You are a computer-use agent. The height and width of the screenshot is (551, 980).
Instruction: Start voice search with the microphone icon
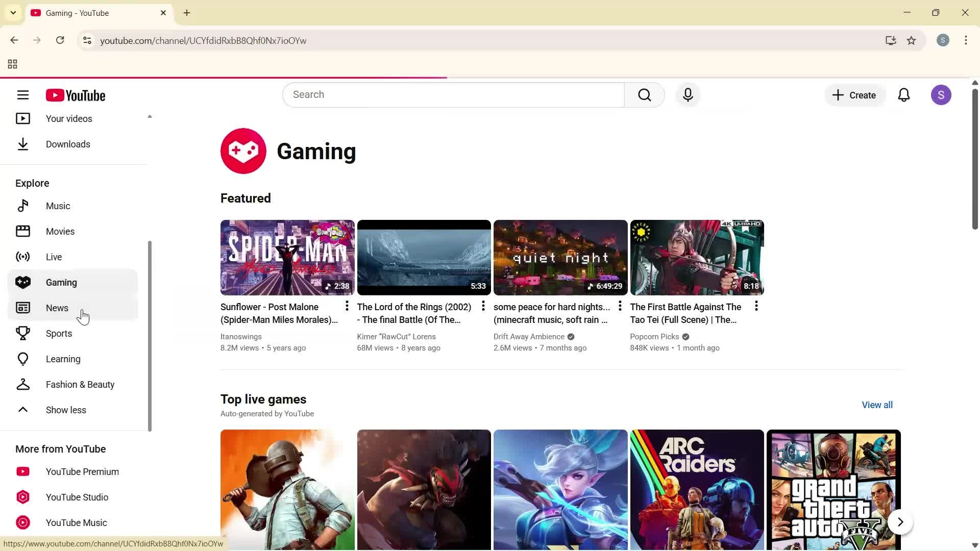688,95
